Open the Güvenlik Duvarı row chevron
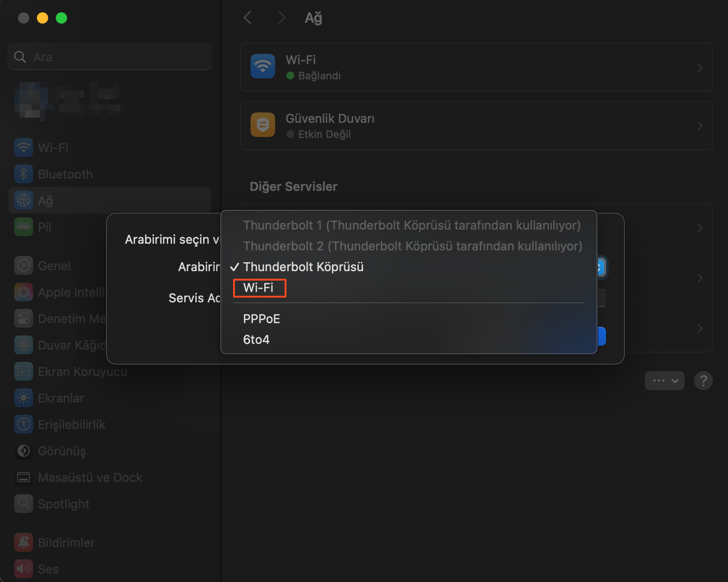This screenshot has width=728, height=582. pos(700,126)
